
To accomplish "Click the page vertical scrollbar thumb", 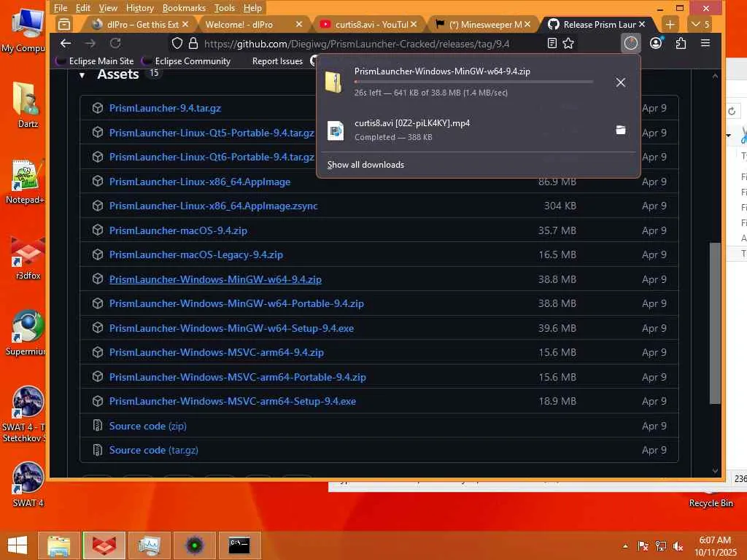I will [x=715, y=323].
